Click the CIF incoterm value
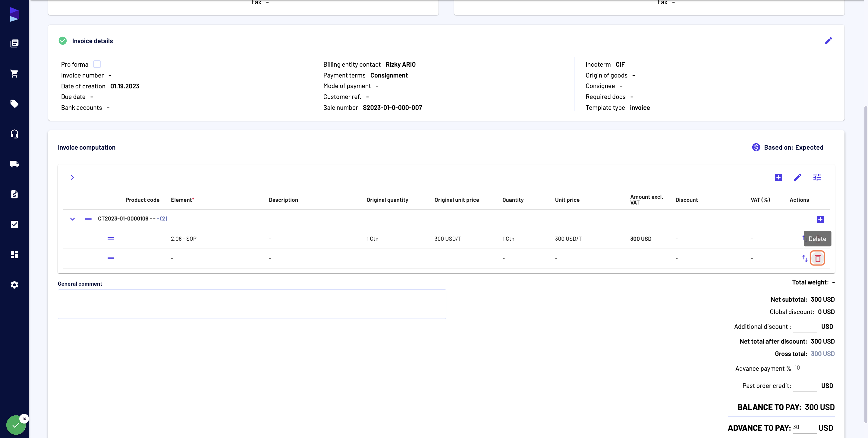Image resolution: width=868 pixels, height=438 pixels. 620,64
